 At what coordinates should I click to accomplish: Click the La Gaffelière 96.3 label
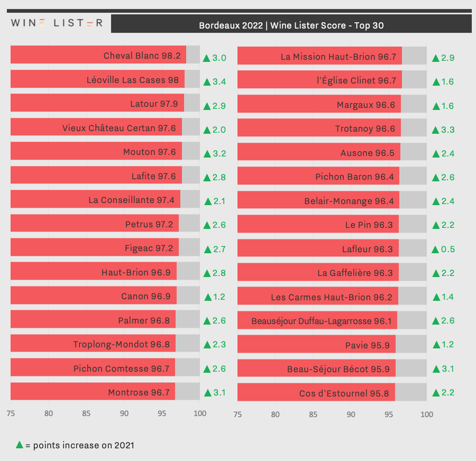(x=355, y=273)
